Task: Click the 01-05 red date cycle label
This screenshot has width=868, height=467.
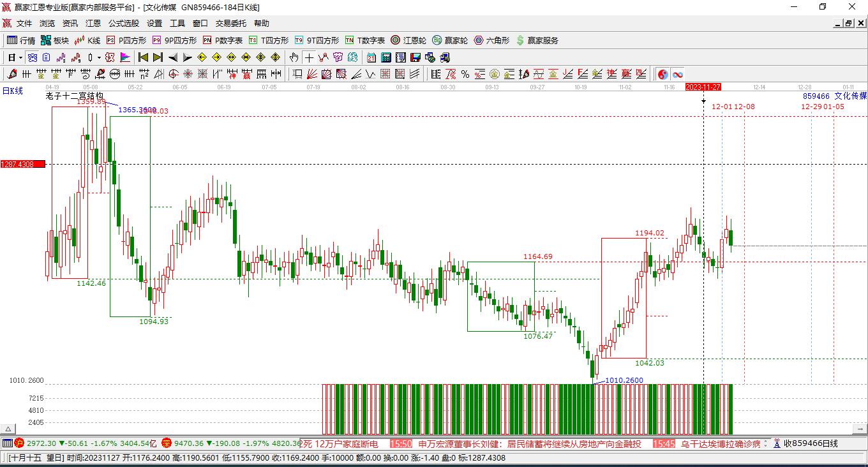Action: pyautogui.click(x=834, y=107)
